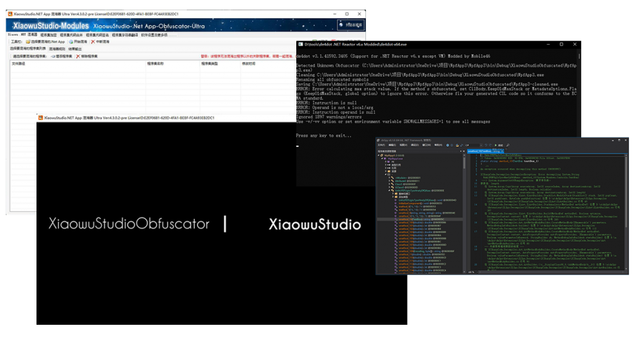Click the static string smethod_10 code line
Screen dimensions: 644x343
(509, 161)
